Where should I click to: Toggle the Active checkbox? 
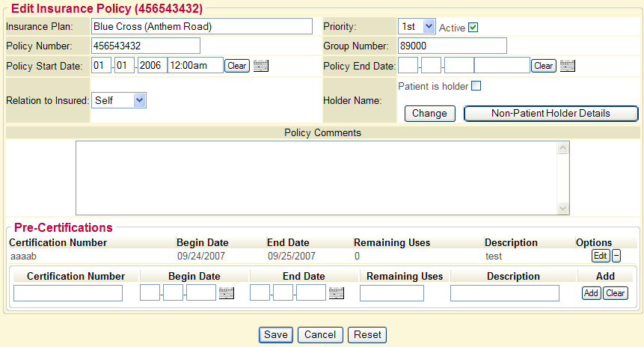click(x=473, y=28)
